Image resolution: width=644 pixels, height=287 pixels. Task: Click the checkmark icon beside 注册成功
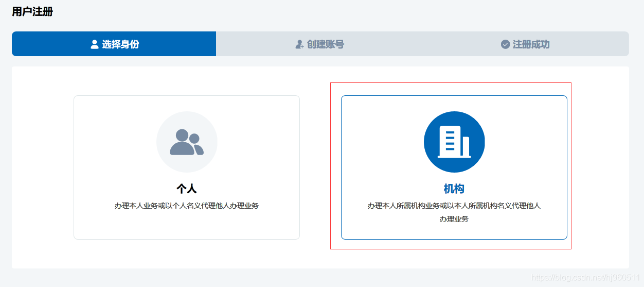505,44
